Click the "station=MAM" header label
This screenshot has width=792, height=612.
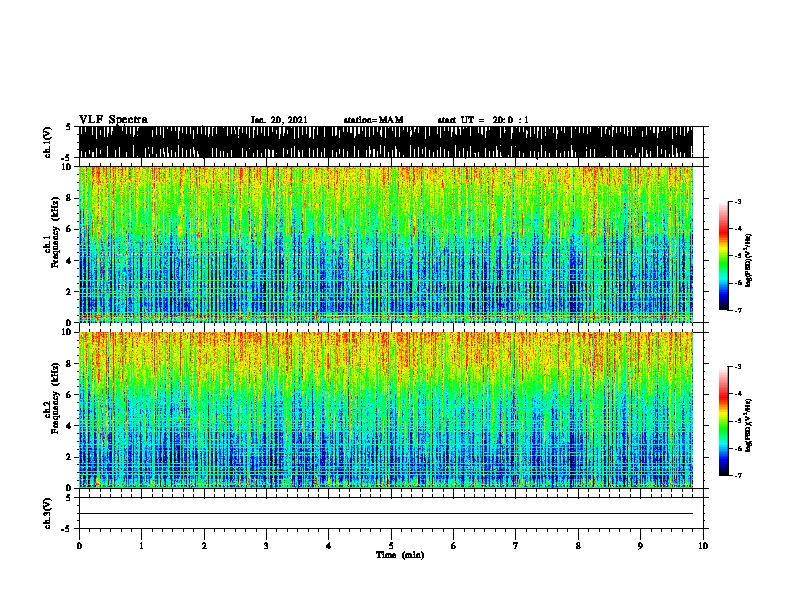pos(373,120)
